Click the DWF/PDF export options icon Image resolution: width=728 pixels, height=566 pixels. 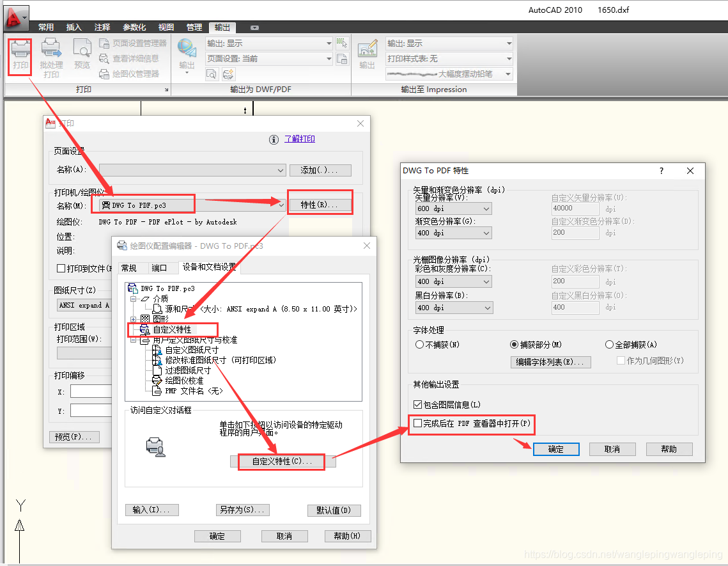click(x=228, y=74)
